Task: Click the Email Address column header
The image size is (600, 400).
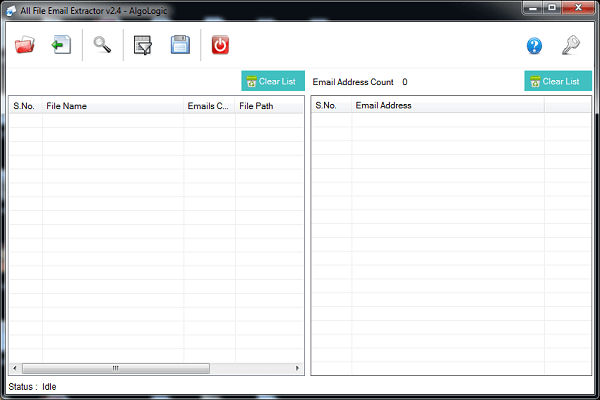Action: (448, 105)
